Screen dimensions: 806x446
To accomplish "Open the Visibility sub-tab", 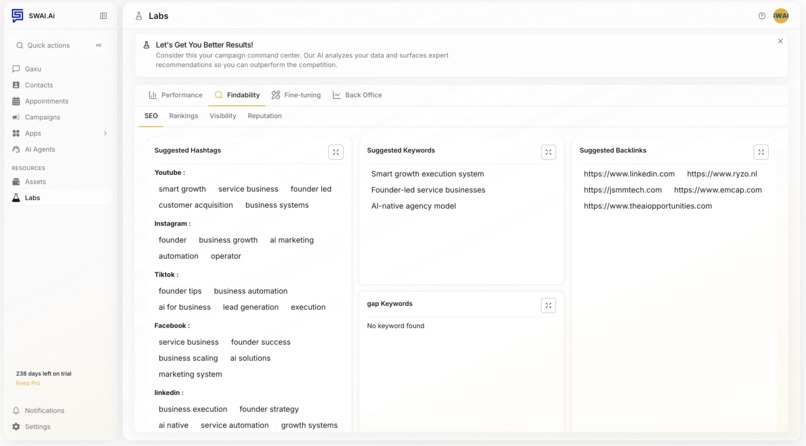I will (x=223, y=116).
